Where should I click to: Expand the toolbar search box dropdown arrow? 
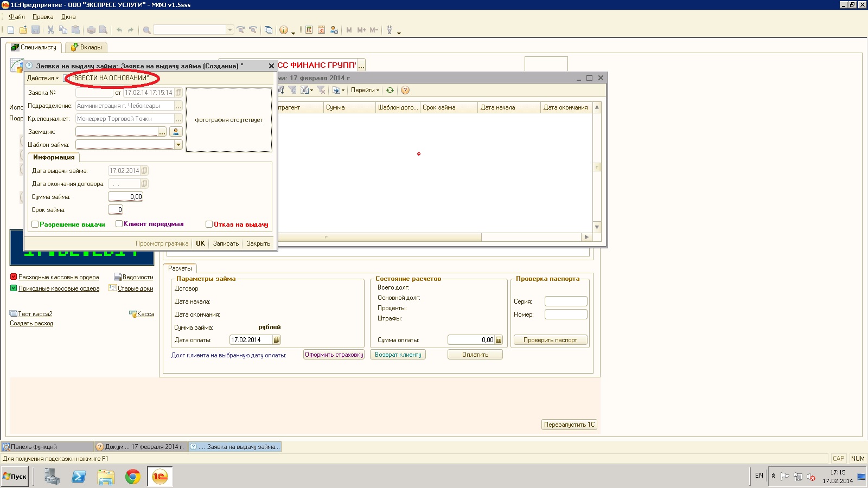tap(230, 30)
